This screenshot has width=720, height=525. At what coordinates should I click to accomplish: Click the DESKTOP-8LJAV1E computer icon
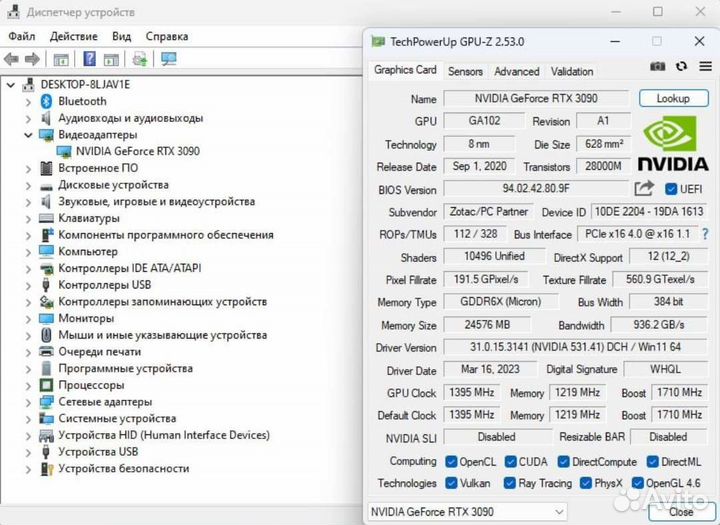tap(29, 85)
